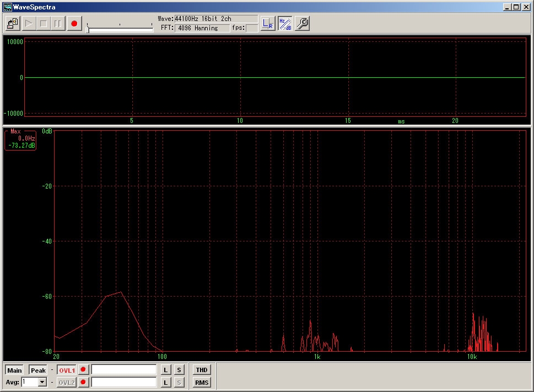Click the RMS button
The image size is (534, 392).
click(x=202, y=382)
